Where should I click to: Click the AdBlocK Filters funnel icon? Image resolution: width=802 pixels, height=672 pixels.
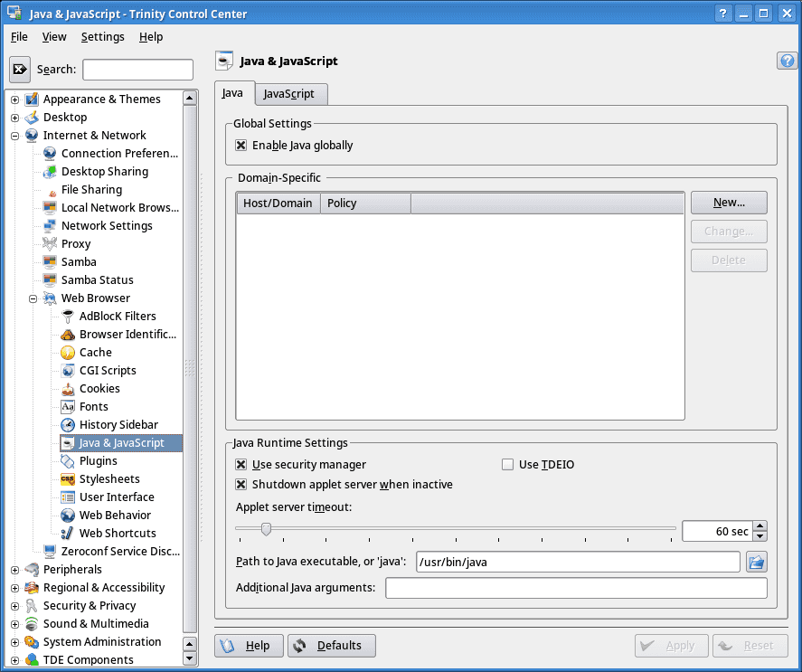[68, 316]
